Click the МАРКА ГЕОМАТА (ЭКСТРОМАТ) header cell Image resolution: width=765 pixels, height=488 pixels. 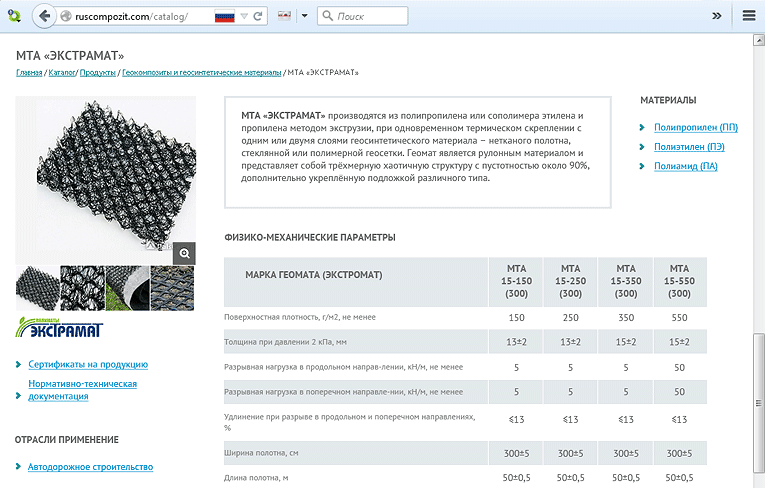point(356,282)
